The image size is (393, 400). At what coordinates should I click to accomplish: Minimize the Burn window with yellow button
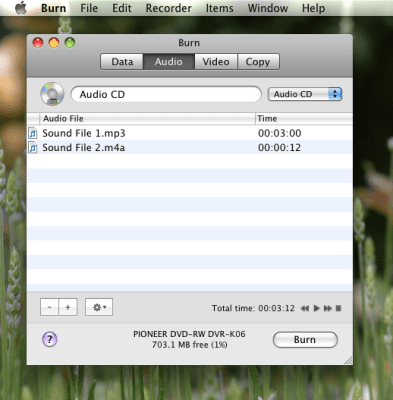click(x=54, y=43)
